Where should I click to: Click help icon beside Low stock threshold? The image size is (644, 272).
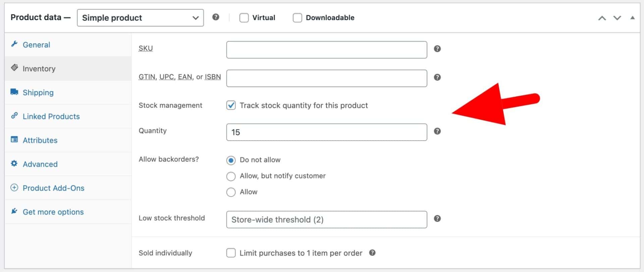click(437, 219)
